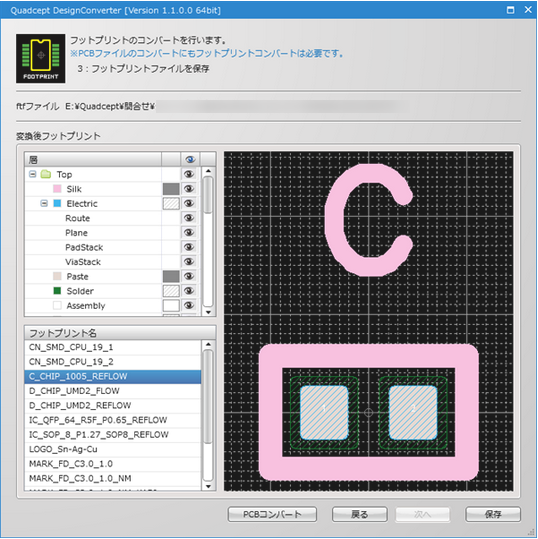The image size is (538, 539).
Task: Collapse the Electric layer group
Action: (44, 204)
